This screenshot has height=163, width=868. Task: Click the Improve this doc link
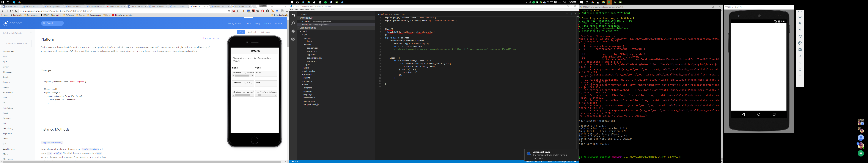[x=211, y=38]
